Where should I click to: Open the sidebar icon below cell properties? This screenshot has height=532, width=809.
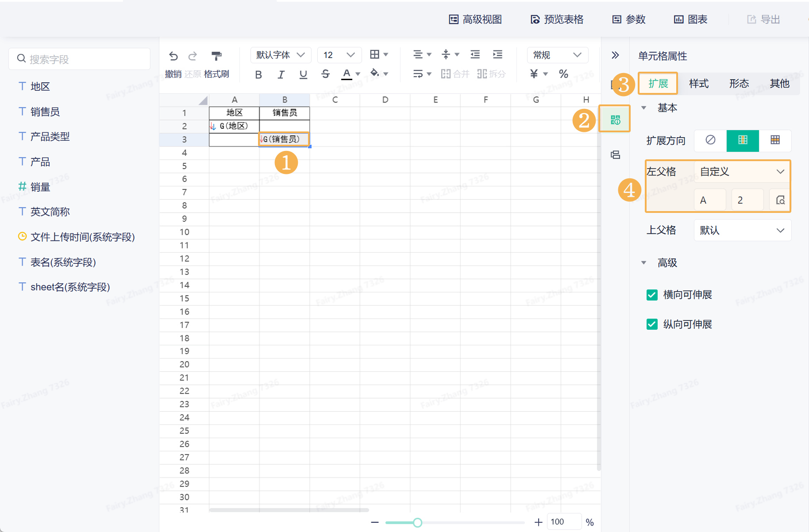tap(615, 155)
